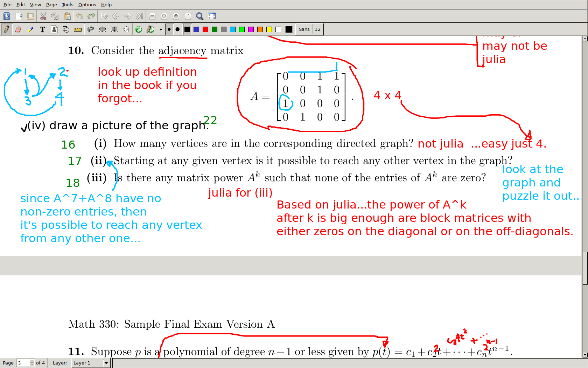Select the Eraser tool
This screenshot has height=368, width=588.
(x=18, y=29)
